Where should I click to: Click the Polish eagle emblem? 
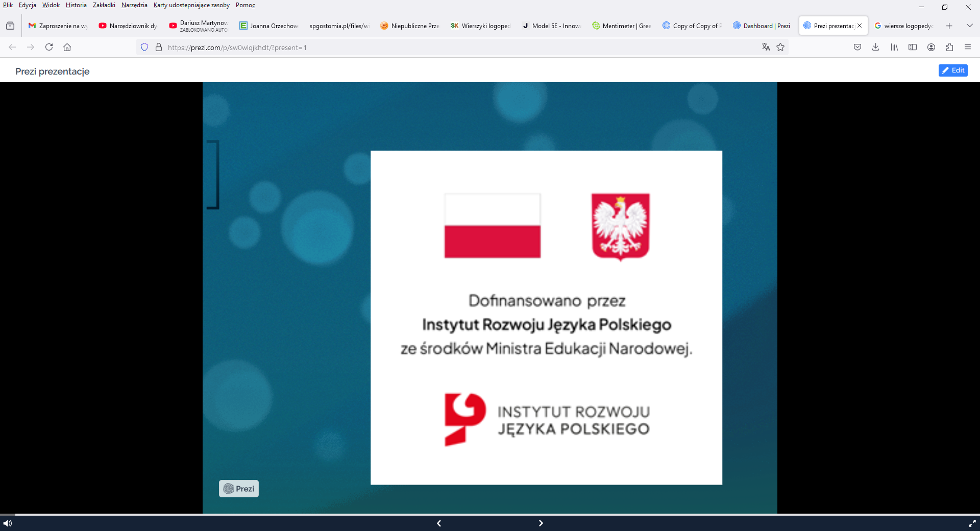pyautogui.click(x=621, y=227)
